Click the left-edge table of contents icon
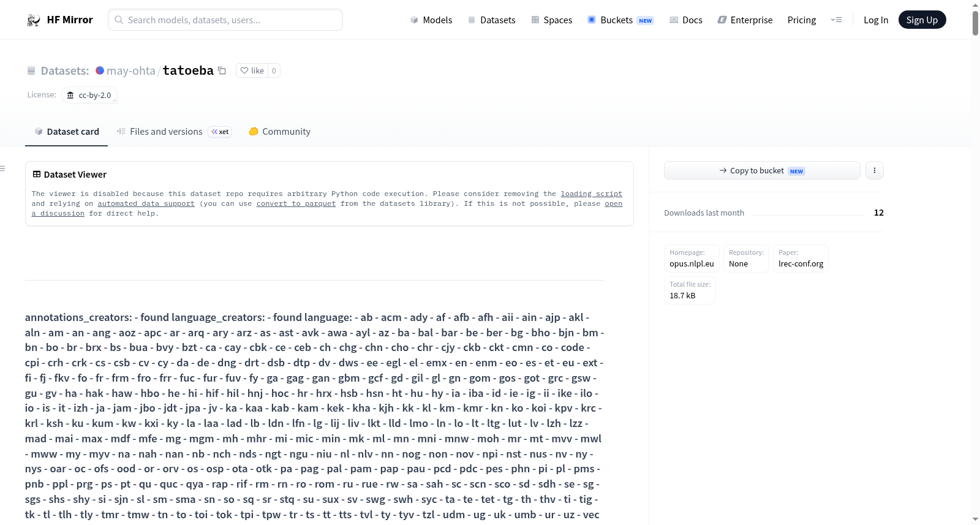 click(2, 168)
